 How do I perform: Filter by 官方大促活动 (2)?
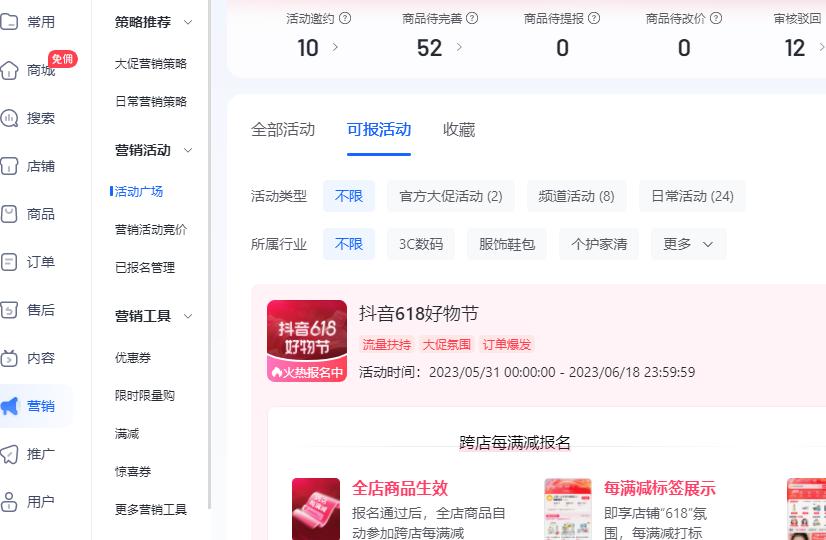pyautogui.click(x=451, y=196)
